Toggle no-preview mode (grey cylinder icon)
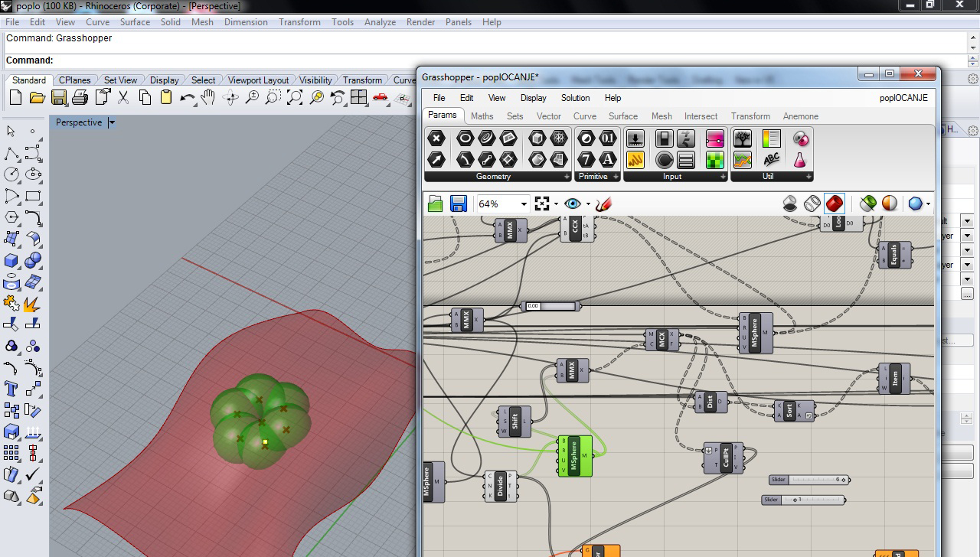 coord(790,204)
